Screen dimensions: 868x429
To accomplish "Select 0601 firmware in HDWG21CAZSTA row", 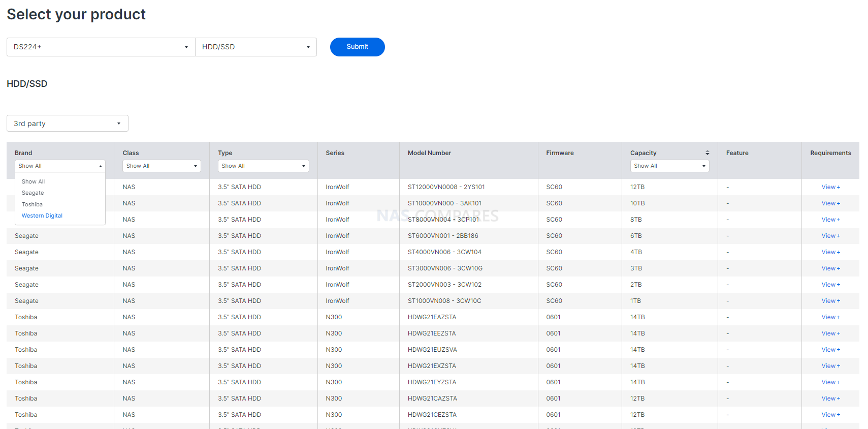I will click(x=553, y=399).
